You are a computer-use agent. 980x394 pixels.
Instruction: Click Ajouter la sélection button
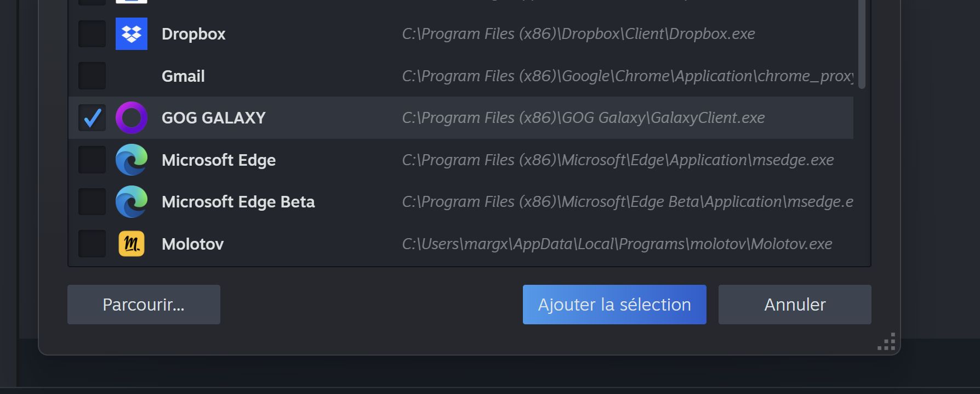[614, 305]
